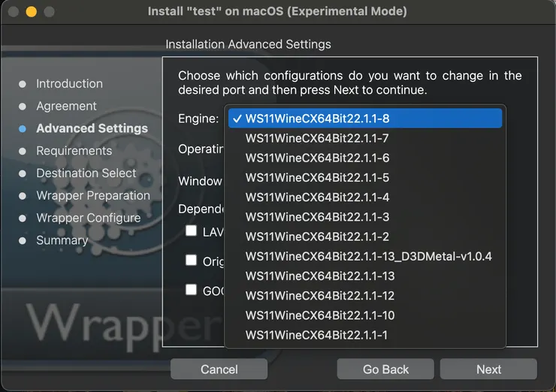Enable the Origin dependency checkbox

pos(192,261)
